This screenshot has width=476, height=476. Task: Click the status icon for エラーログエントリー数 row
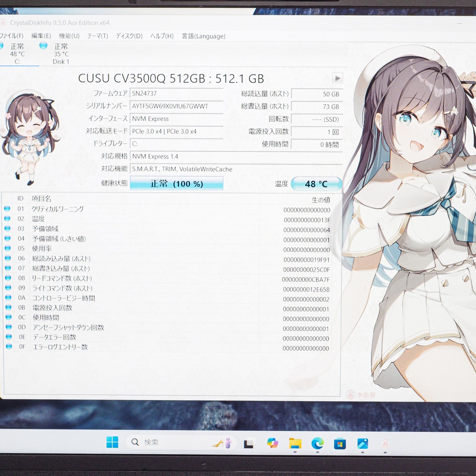[x=9, y=347]
